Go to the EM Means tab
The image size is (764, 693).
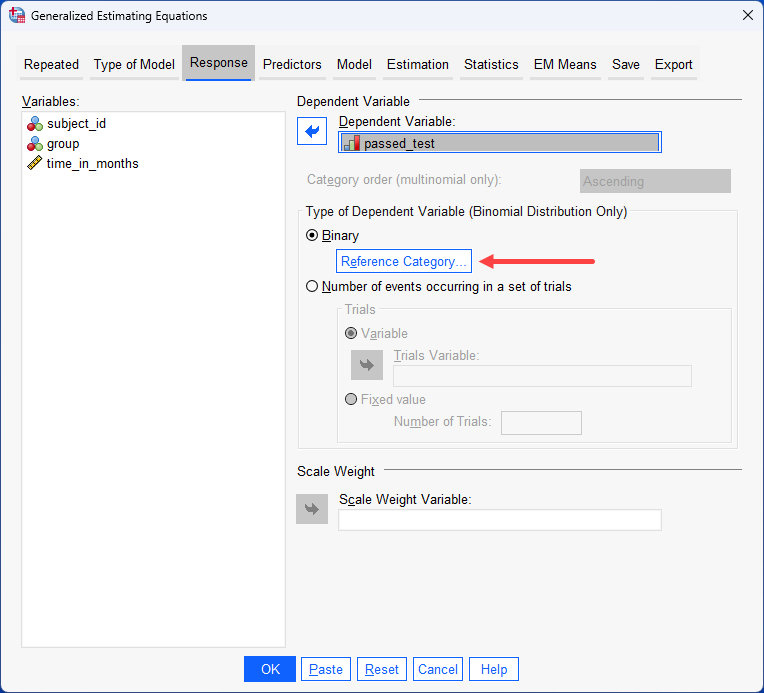click(565, 64)
